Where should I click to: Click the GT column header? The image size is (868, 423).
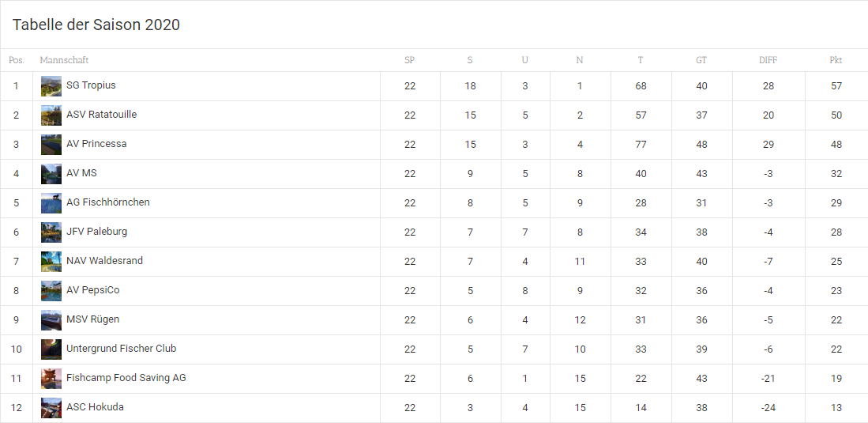(701, 60)
